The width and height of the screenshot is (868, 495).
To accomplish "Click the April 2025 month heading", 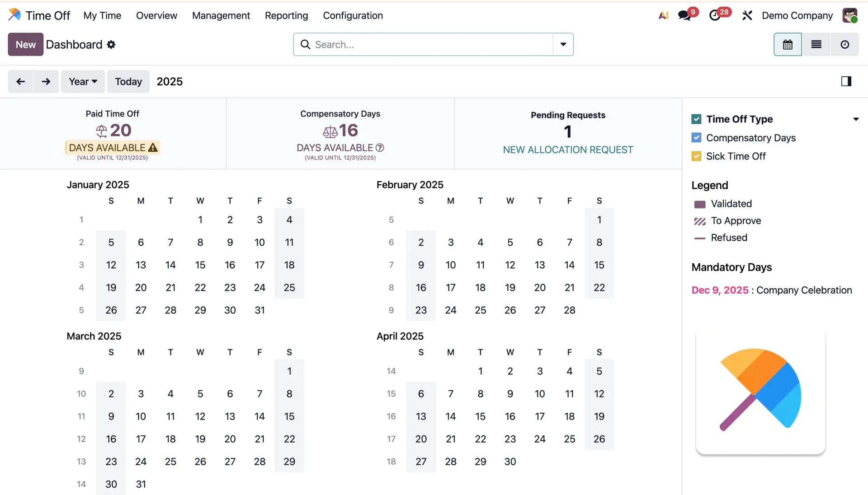I will click(400, 336).
